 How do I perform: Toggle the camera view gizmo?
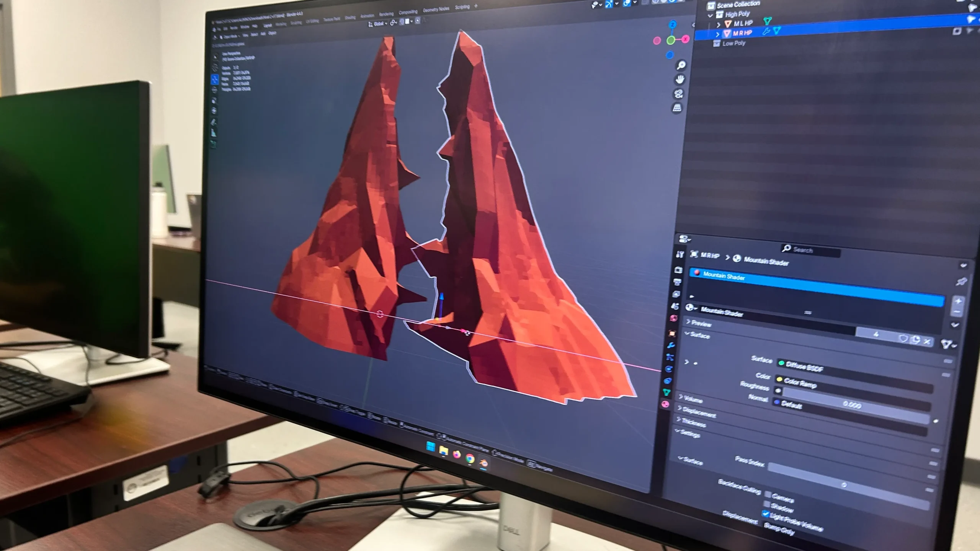pos(679,94)
